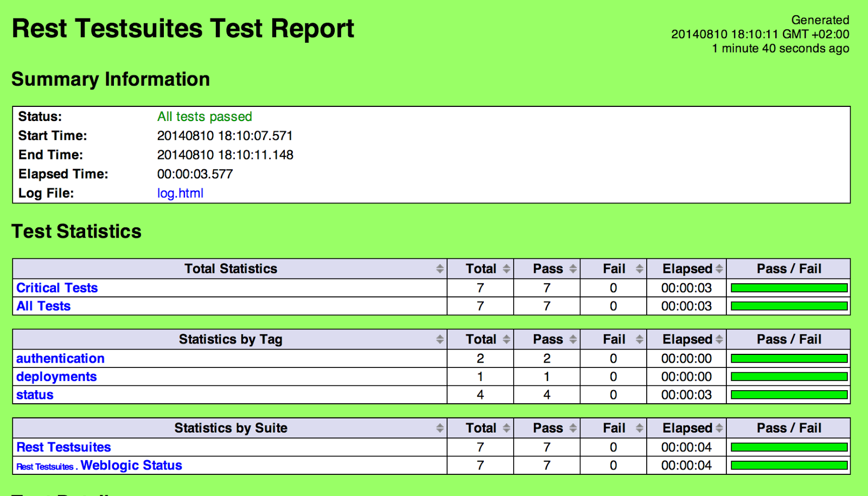
Task: Open the Rest Testsuites suite link
Action: pyautogui.click(x=63, y=447)
